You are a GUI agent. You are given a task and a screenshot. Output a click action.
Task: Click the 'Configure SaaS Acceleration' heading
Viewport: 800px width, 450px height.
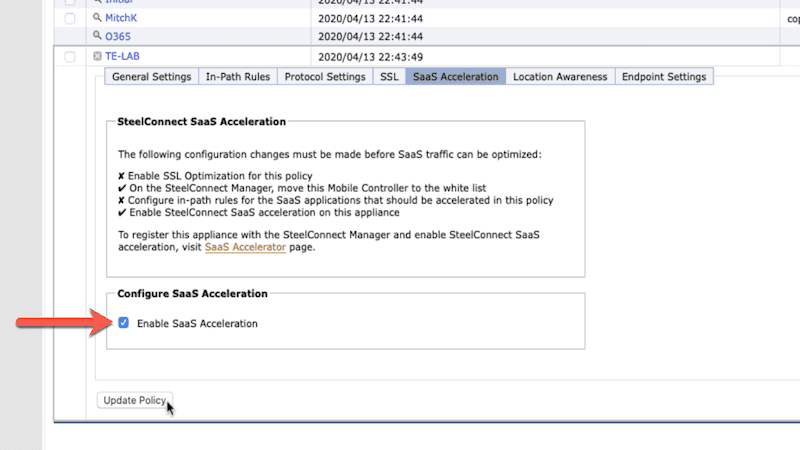pyautogui.click(x=192, y=293)
